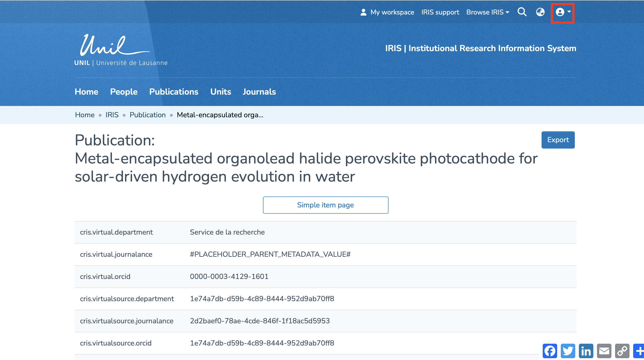The image size is (644, 360).
Task: Click the globe language switcher icon
Action: click(x=540, y=12)
